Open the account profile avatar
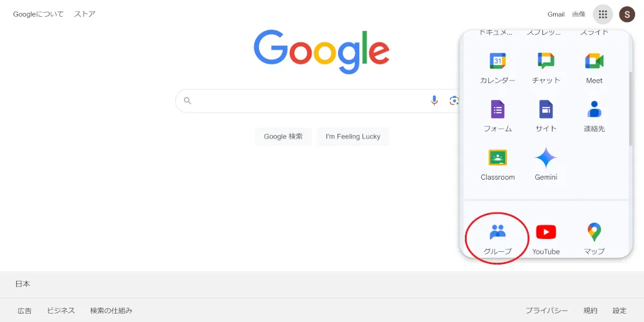Screen dimensions: 644x322 pyautogui.click(x=627, y=14)
